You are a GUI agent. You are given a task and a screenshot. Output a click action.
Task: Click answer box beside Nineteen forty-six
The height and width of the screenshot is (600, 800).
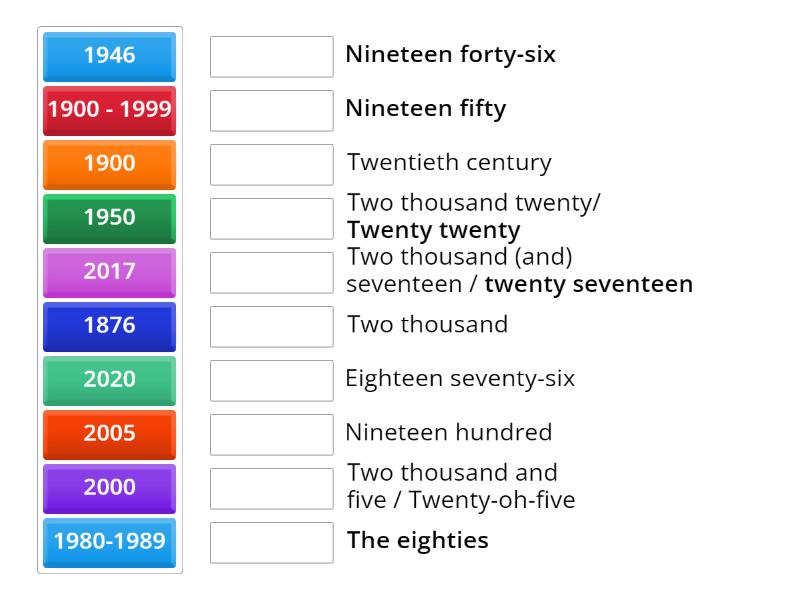tap(271, 57)
